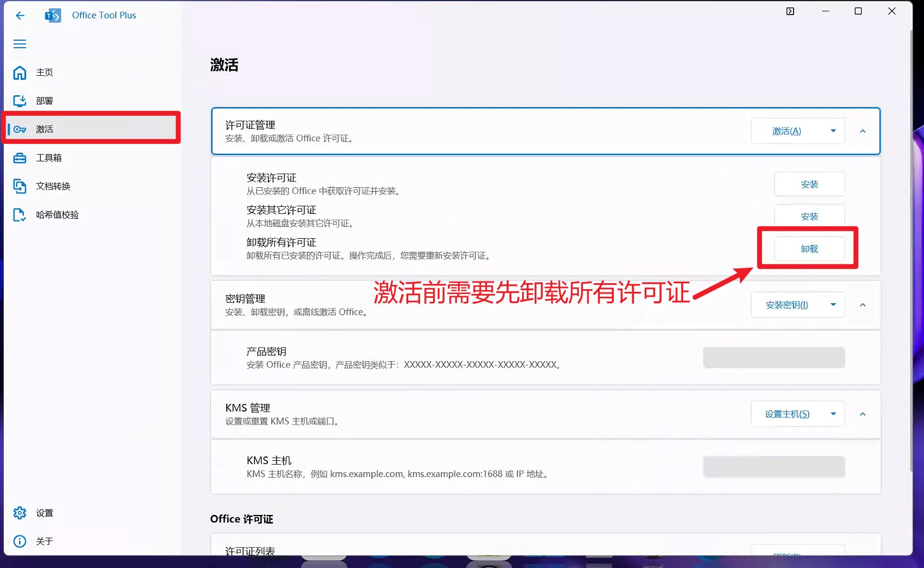This screenshot has height=568, width=924.
Task: Click the 密钥管理 section title
Action: click(245, 298)
